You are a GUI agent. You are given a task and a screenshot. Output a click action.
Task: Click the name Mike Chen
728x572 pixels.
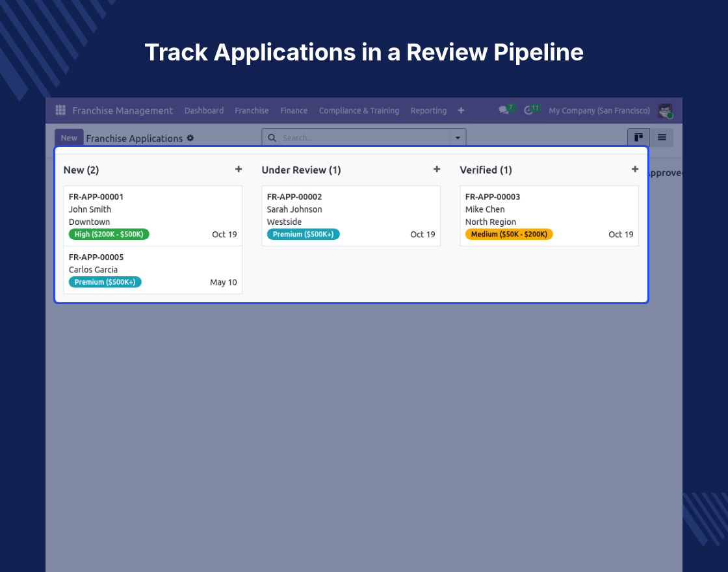pos(485,209)
